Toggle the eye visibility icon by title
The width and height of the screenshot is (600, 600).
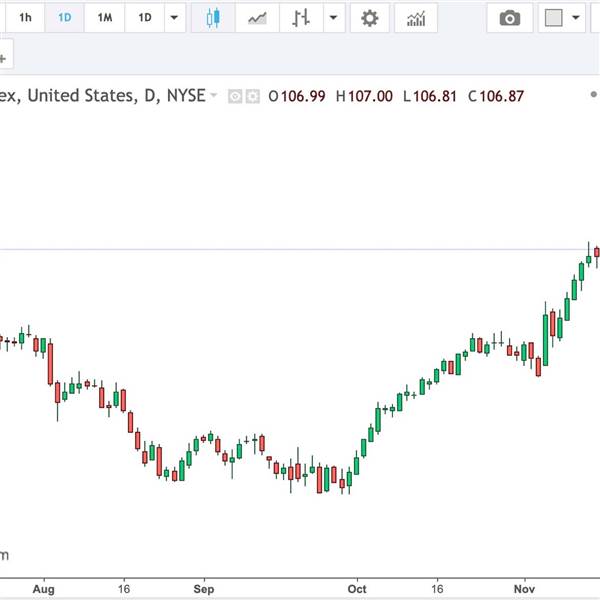point(235,96)
